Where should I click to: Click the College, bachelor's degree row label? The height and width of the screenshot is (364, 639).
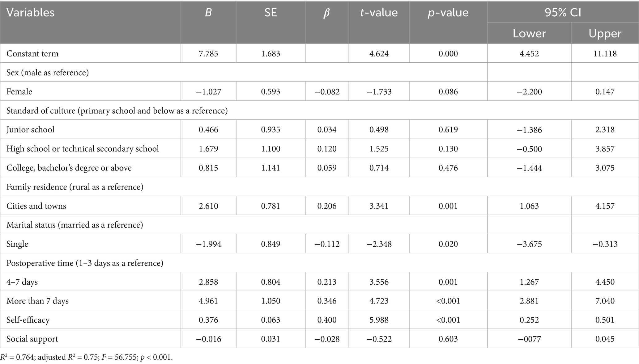[x=69, y=168]
